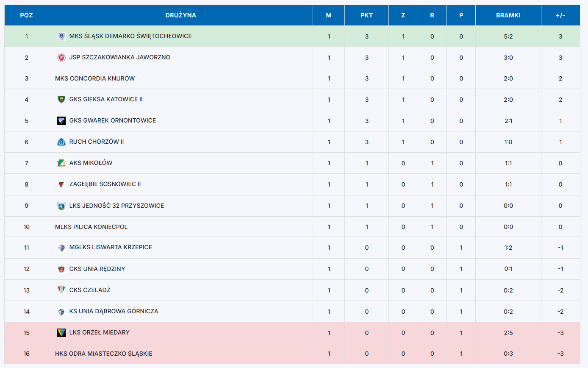The width and height of the screenshot is (588, 368).
Task: Click the Zagłębie Sosnowiec II crest icon
Action: click(x=61, y=184)
